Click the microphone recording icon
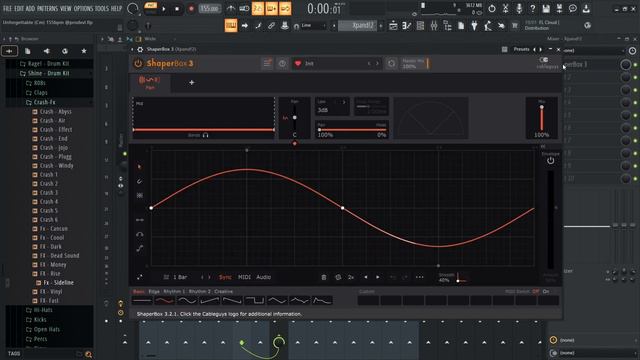The image size is (640, 360). click(519, 9)
